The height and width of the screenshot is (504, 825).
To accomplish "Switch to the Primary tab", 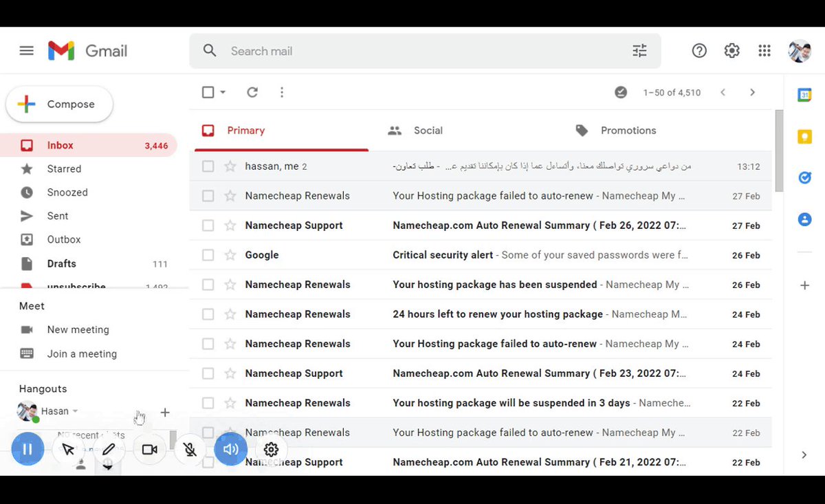I will coord(281,131).
